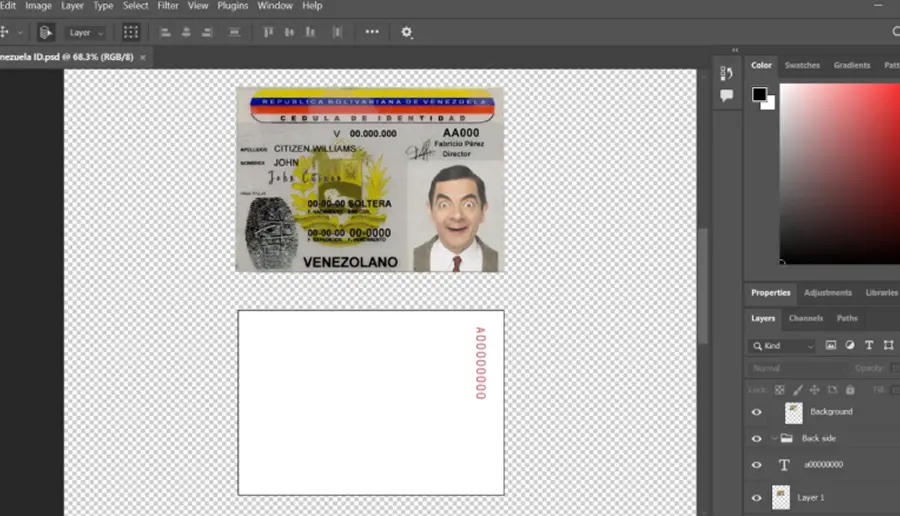900x516 pixels.
Task: Filter layers by adjustment layers icon
Action: click(849, 345)
